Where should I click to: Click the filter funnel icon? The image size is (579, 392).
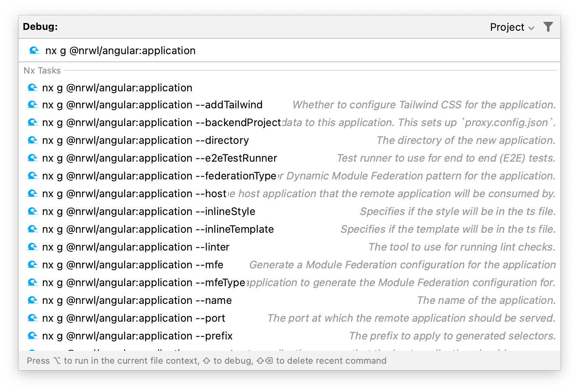[548, 27]
